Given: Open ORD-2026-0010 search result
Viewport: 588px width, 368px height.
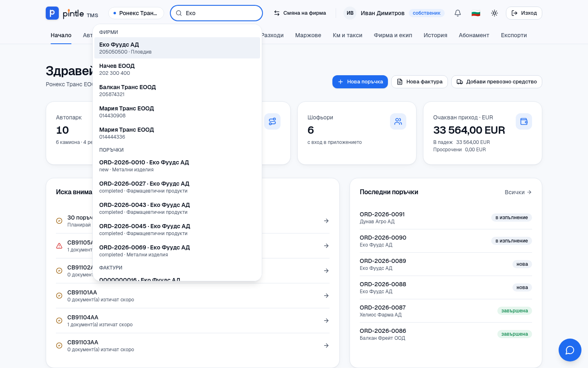Looking at the screenshot, I should click(x=177, y=166).
